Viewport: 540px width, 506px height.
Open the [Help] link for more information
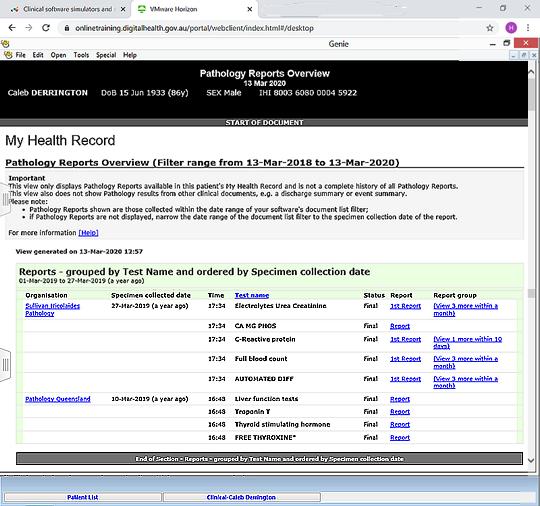click(x=89, y=233)
